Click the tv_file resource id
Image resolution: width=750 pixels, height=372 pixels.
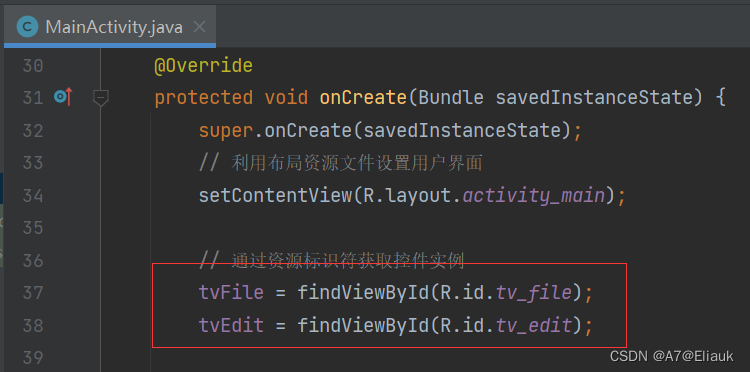534,293
